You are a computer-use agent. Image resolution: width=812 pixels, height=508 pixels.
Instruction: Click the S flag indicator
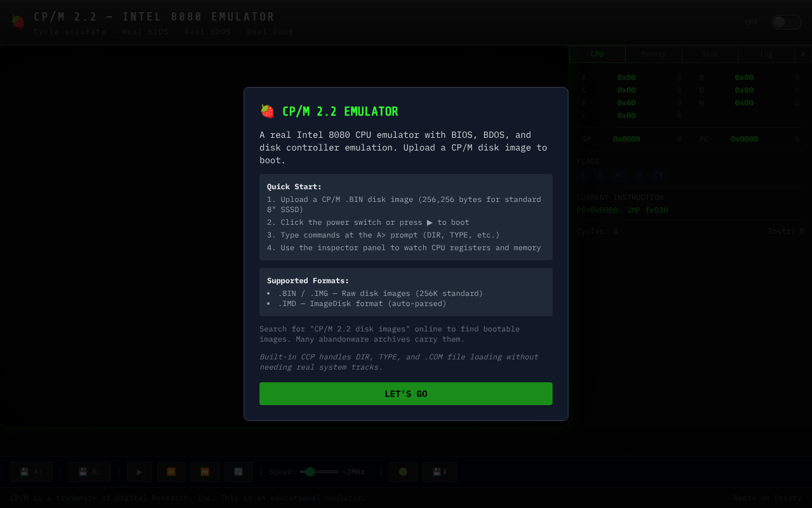[583, 175]
